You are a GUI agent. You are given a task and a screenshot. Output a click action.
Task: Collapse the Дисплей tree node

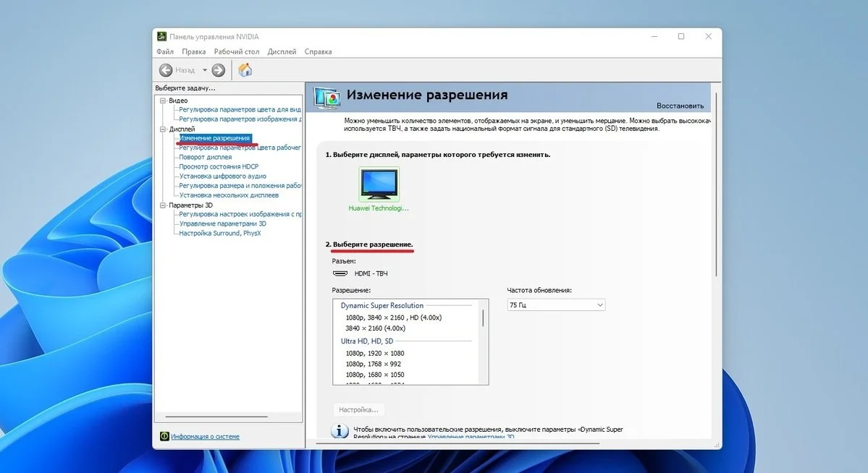pos(163,129)
